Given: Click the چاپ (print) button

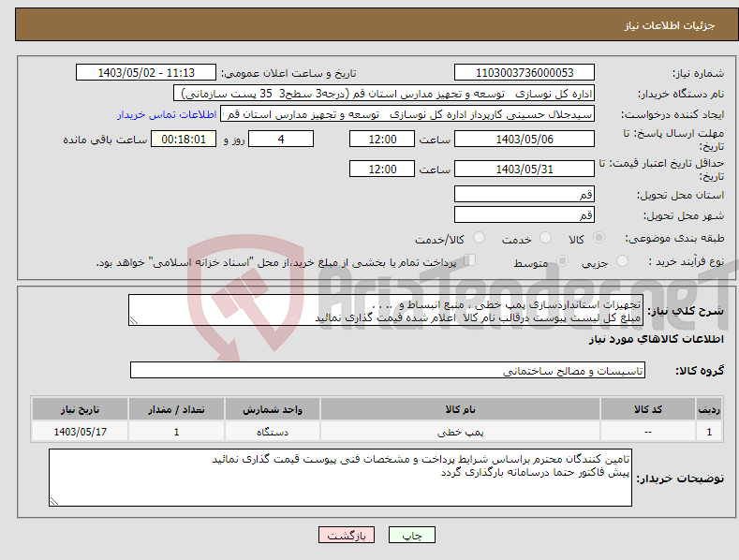Looking at the screenshot, I should click(x=411, y=535).
